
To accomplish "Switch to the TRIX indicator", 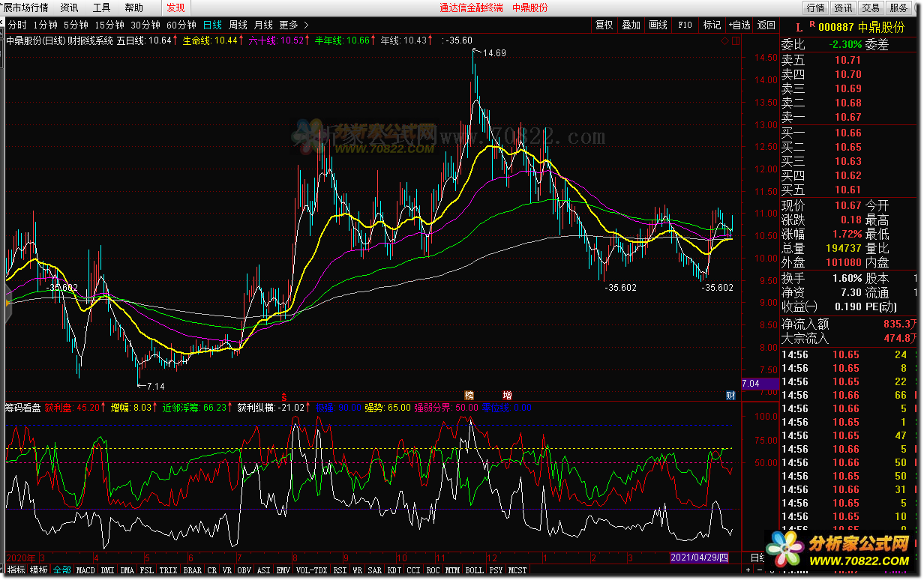I will pyautogui.click(x=169, y=570).
